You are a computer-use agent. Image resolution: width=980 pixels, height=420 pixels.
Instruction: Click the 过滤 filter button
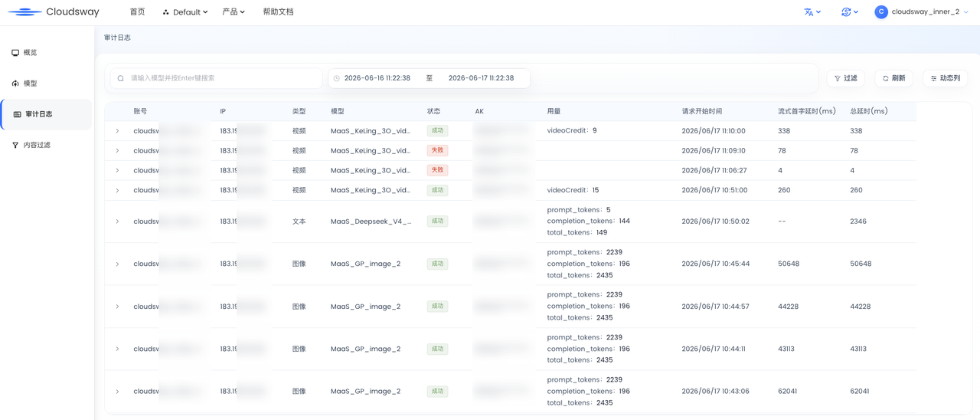(x=846, y=78)
